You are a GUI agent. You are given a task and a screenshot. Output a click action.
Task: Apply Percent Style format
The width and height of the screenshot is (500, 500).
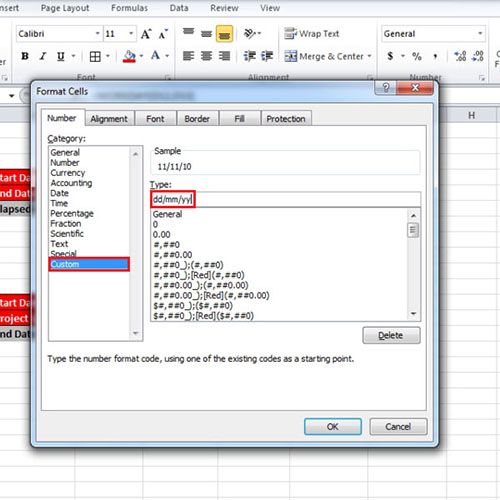click(417, 56)
